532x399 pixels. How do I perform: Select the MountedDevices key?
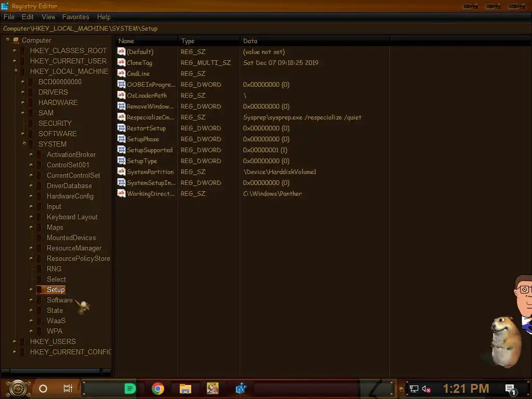point(71,237)
